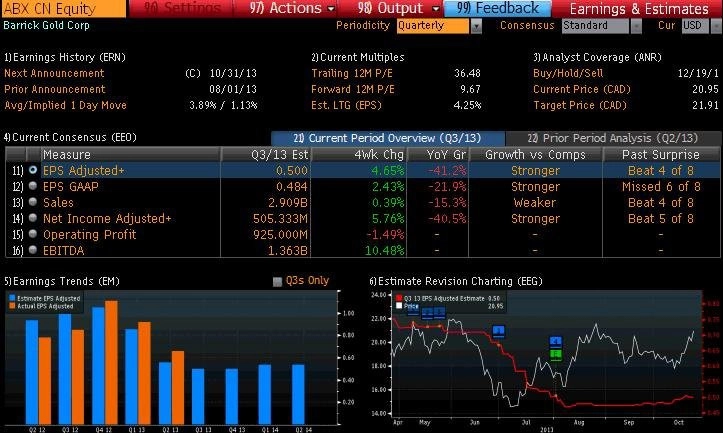Click 'Beat 5 of 8' past surprise

(x=661, y=219)
